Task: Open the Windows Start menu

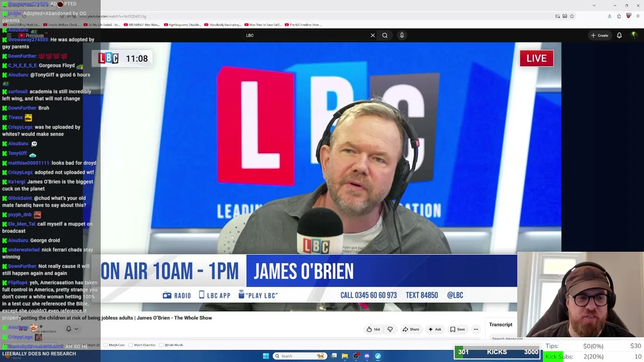Action: [x=266, y=356]
